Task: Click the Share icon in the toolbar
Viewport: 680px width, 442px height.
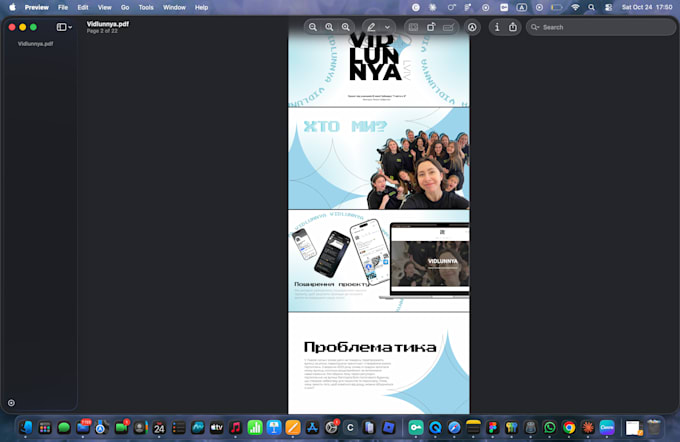Action: point(513,27)
